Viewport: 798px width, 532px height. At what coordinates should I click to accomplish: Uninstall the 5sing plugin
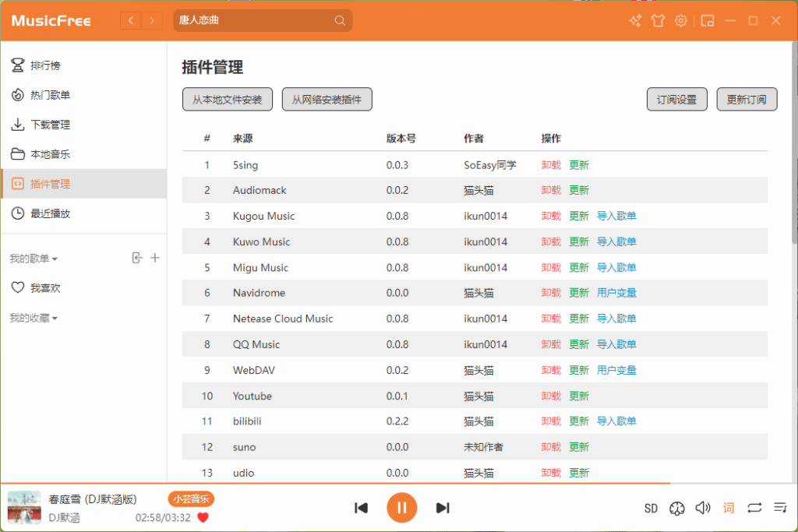point(551,165)
